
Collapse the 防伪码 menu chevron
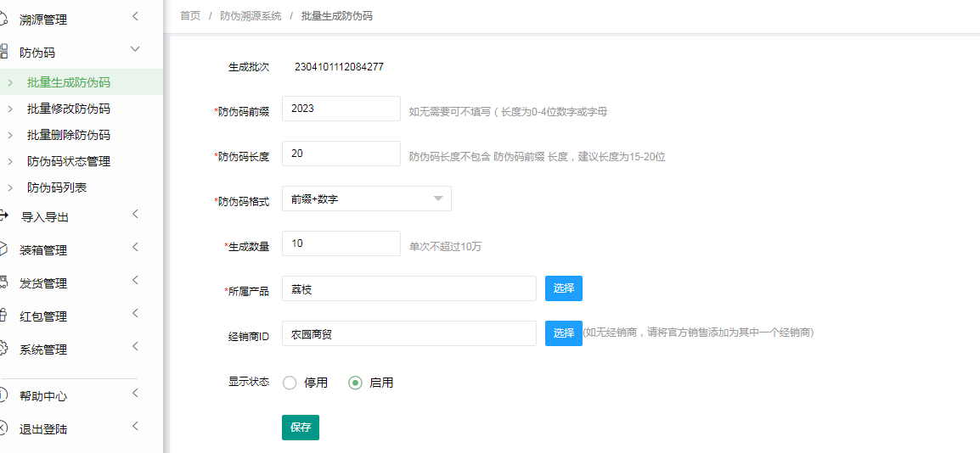coord(135,50)
